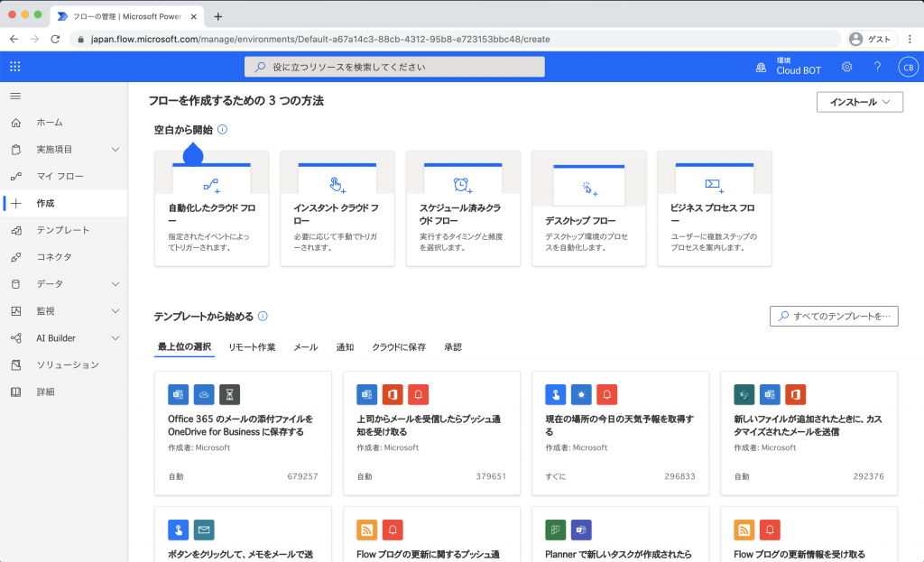
Task: Click the scheduled flow alarm clock icon
Action: click(463, 186)
